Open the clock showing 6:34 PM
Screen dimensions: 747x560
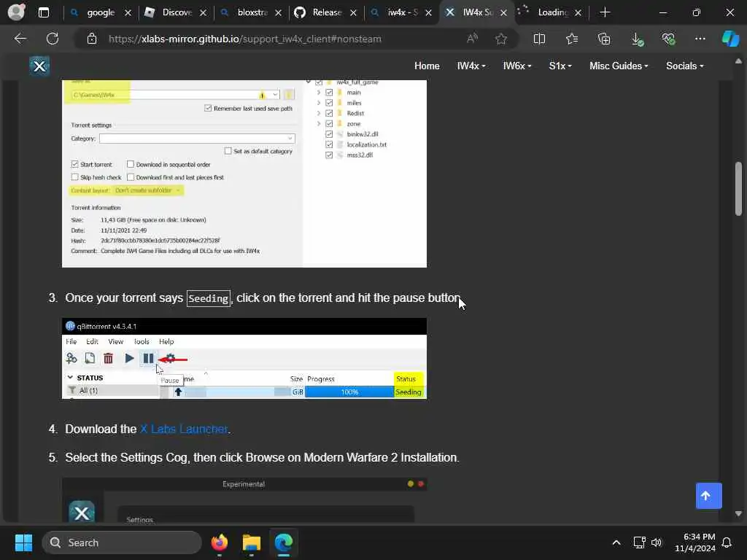694,542
